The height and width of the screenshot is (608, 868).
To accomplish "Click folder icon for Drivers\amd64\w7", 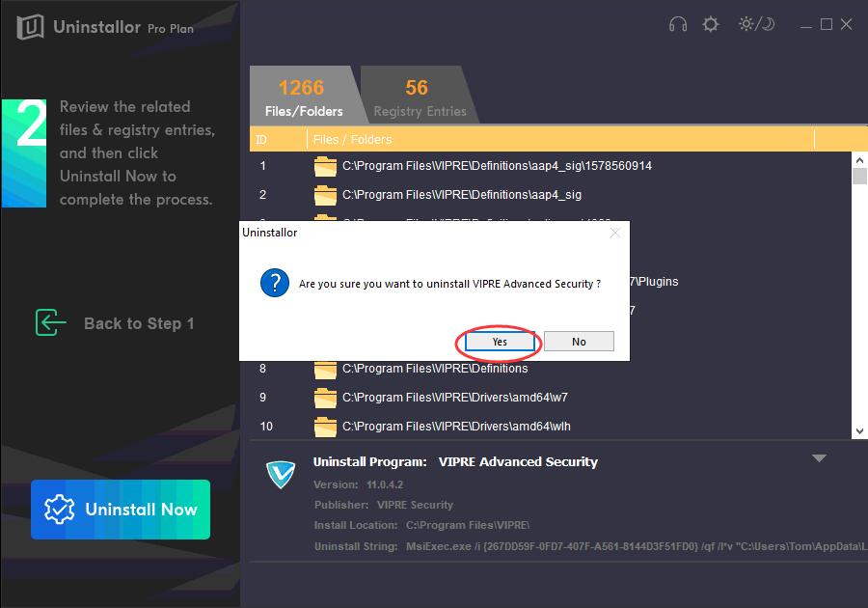I will (325, 398).
